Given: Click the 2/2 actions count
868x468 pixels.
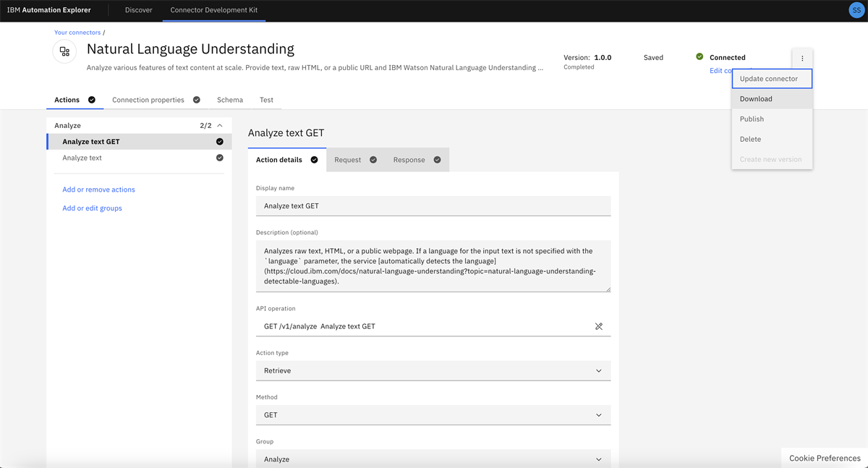Looking at the screenshot, I should [x=205, y=126].
